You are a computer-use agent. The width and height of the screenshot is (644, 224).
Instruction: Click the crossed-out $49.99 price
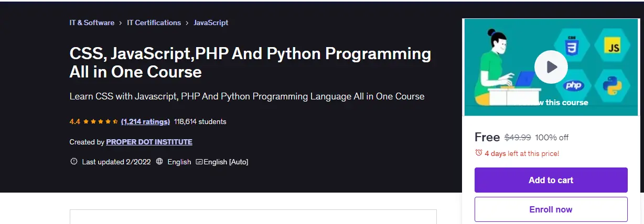pyautogui.click(x=518, y=138)
